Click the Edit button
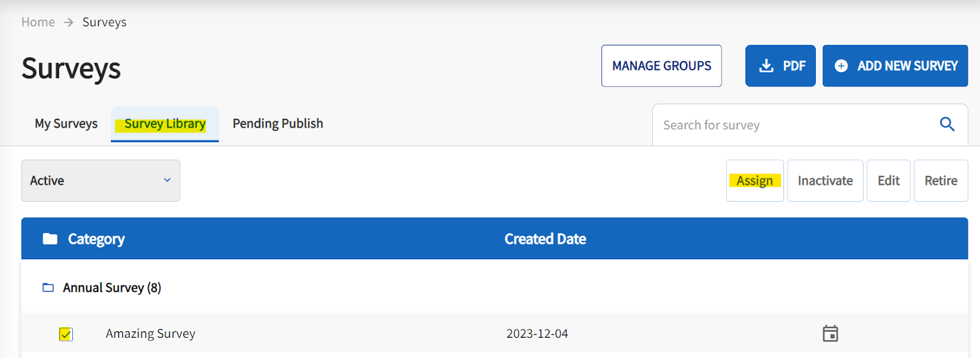The image size is (980, 358). tap(888, 181)
